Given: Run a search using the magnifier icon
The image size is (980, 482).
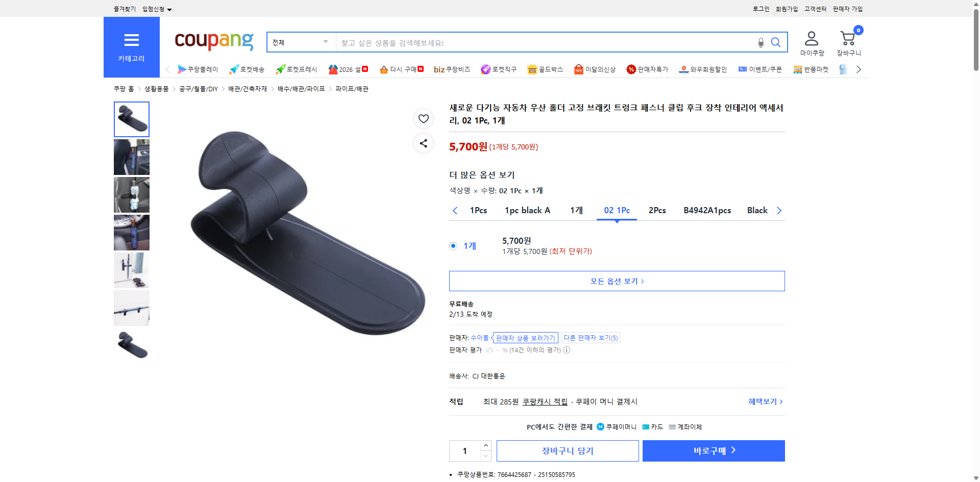Looking at the screenshot, I should (776, 42).
